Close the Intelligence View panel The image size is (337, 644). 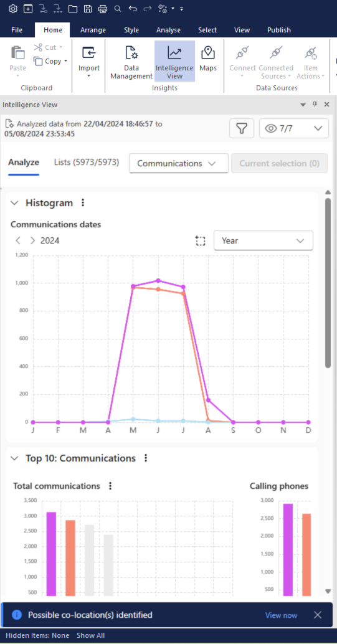327,105
